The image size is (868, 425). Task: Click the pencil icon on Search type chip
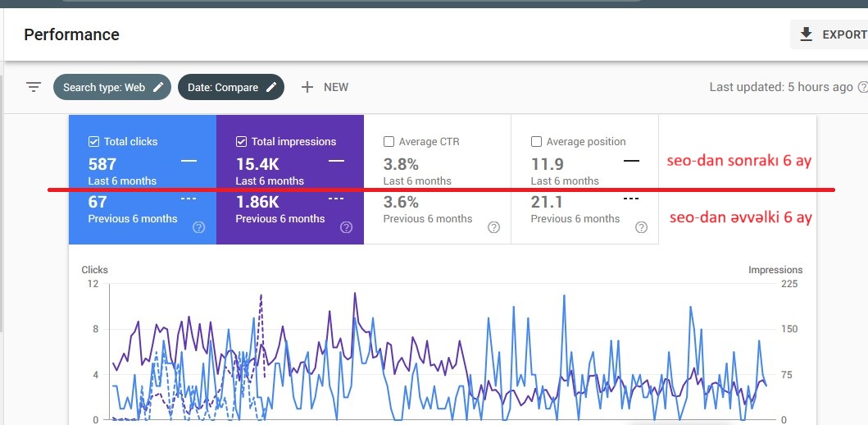point(158,87)
